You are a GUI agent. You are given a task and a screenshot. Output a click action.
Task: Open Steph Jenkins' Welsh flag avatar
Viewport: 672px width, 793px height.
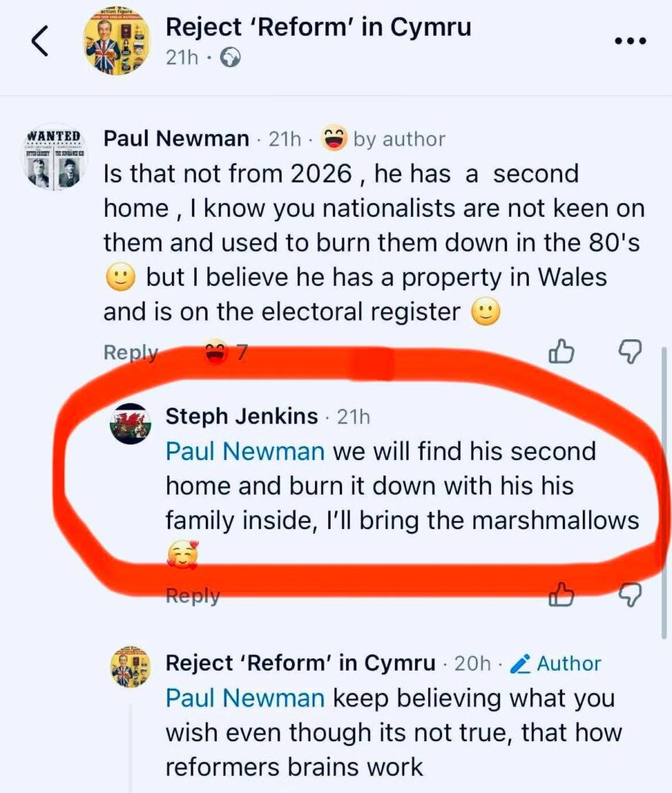point(130,423)
